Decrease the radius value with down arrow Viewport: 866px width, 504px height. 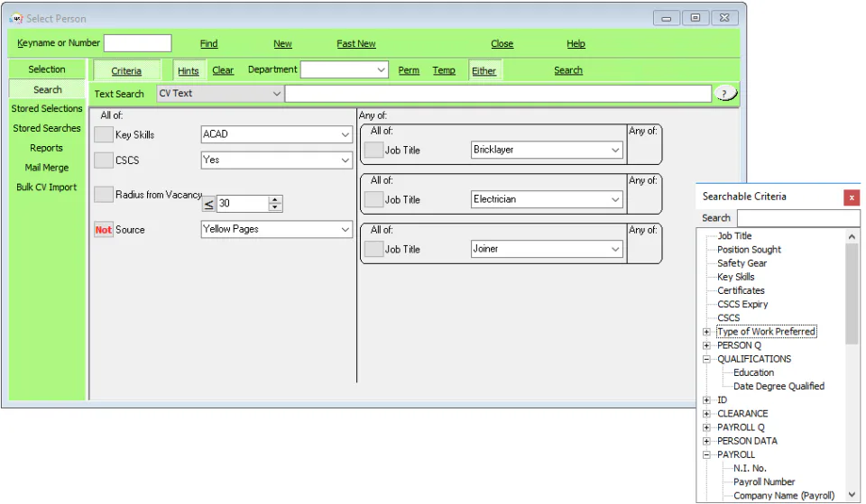point(275,207)
